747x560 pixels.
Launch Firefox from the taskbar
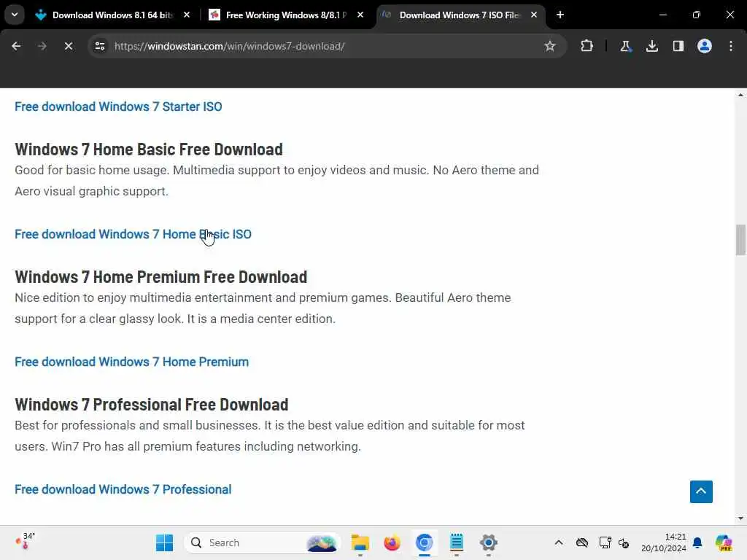[392, 542]
